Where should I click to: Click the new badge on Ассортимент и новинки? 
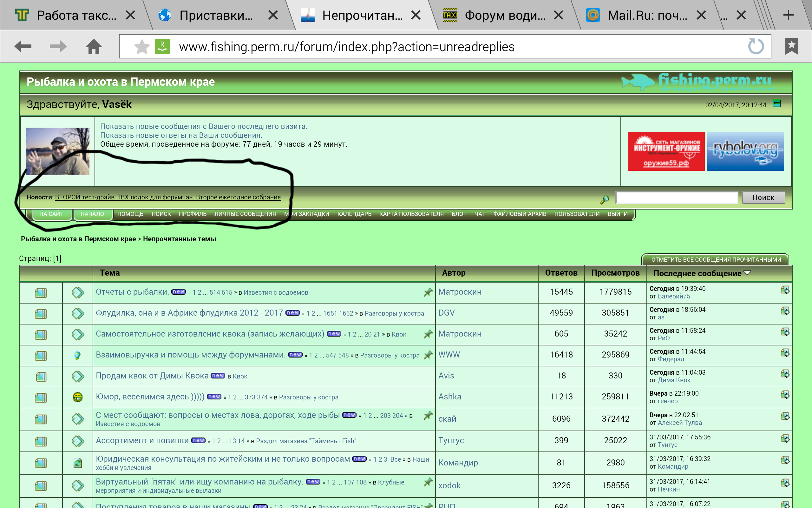click(x=198, y=440)
